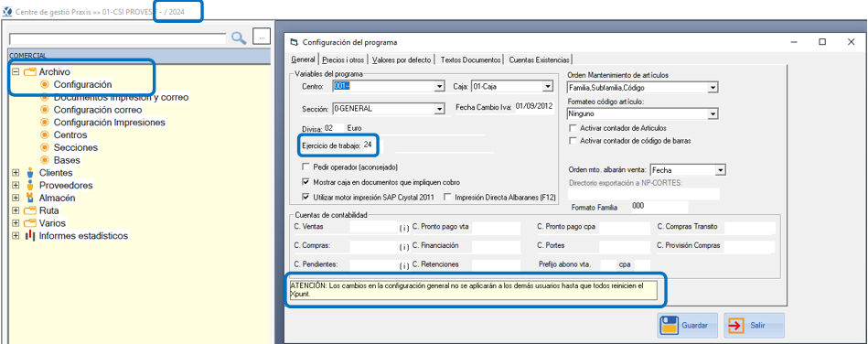Image resolution: width=868 pixels, height=344 pixels.
Task: Click the Almacén icon
Action: (30, 198)
